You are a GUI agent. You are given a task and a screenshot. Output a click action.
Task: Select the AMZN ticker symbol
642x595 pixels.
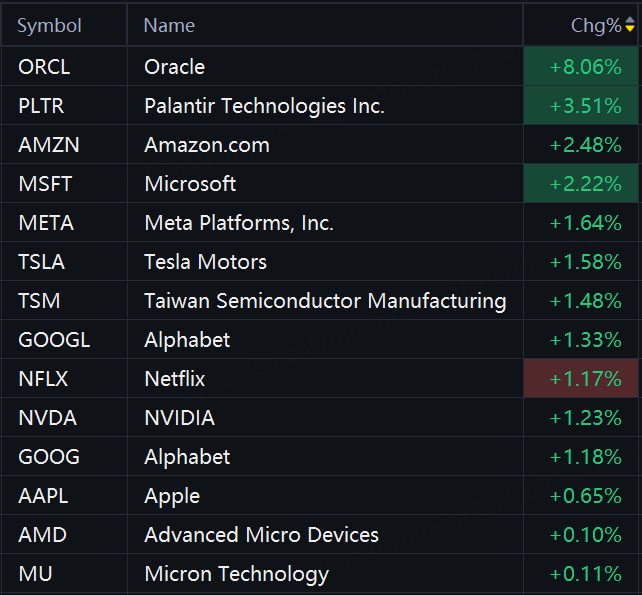pos(48,145)
